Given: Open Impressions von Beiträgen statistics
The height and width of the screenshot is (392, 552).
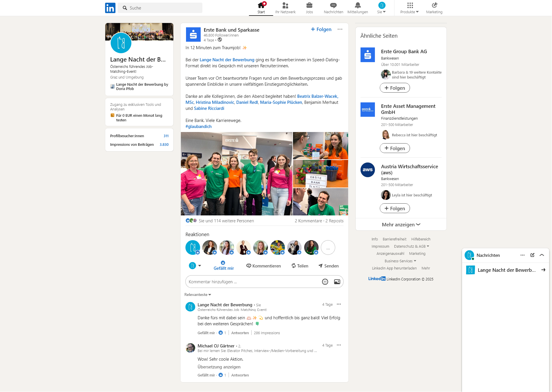Looking at the screenshot, I should pyautogui.click(x=139, y=145).
